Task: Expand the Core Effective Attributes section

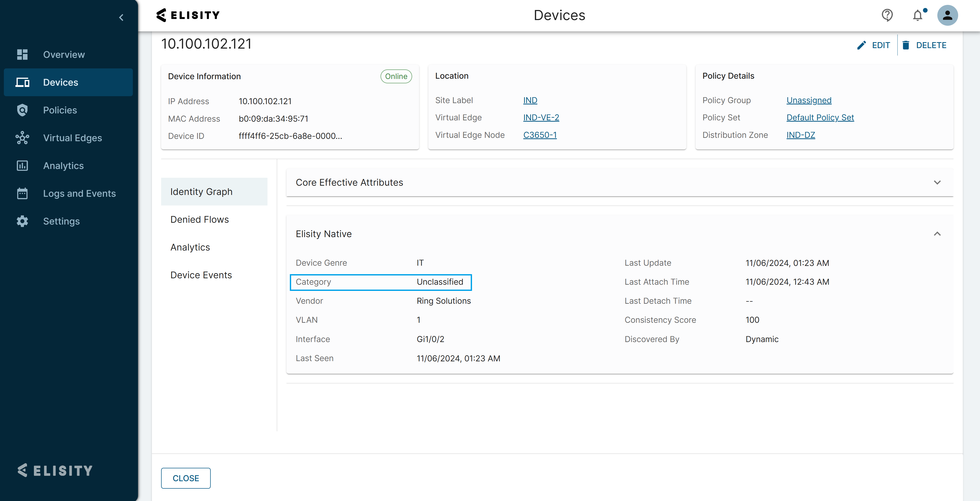Action: click(937, 182)
